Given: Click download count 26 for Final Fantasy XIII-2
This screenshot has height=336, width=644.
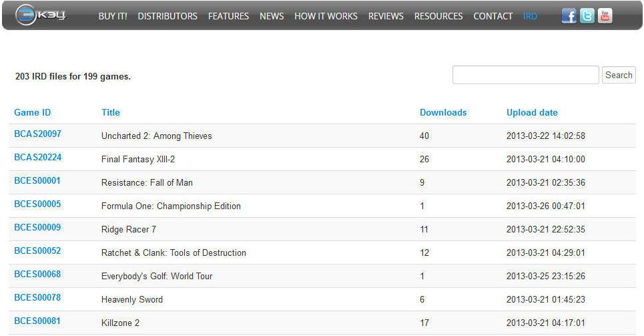Looking at the screenshot, I should pyautogui.click(x=424, y=159).
